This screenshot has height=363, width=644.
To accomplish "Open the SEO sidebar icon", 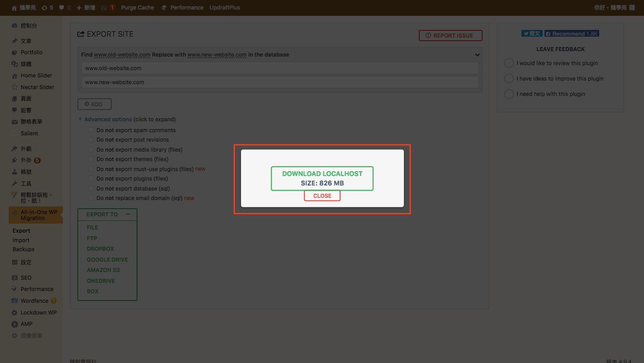I will coord(14,278).
